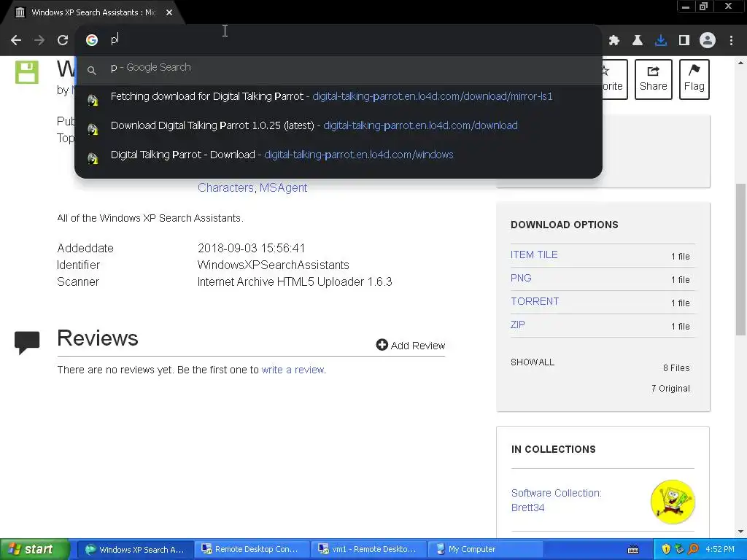747x560 pixels.
Task: Close the Windows XP Search Assistants tab
Action: pyautogui.click(x=169, y=12)
